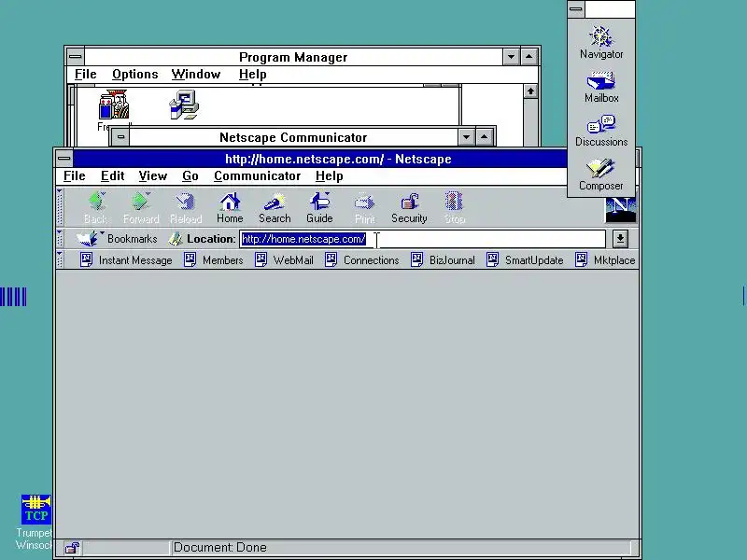Click the page proxy icon beside Location
The image size is (747, 560).
(x=175, y=239)
